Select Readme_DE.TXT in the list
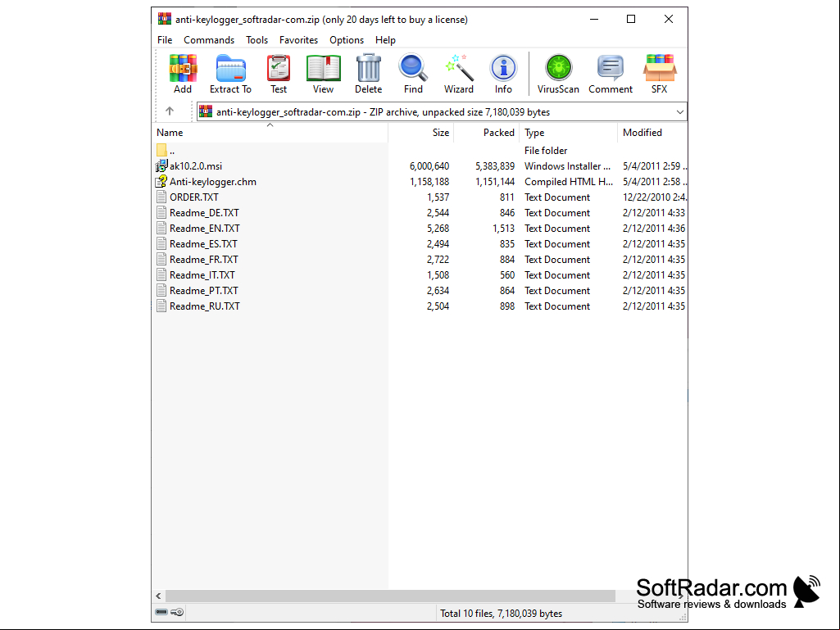The width and height of the screenshot is (840, 630). point(204,213)
